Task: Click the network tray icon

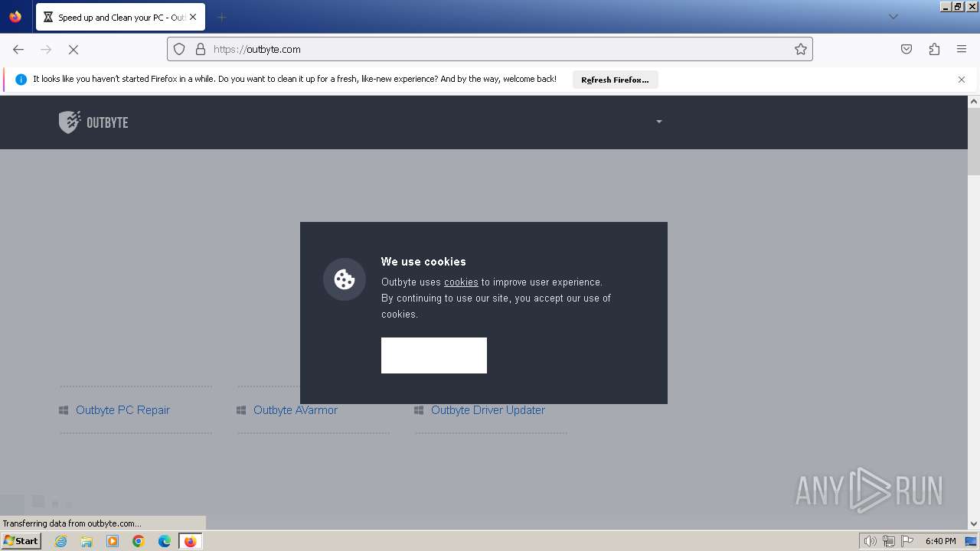Action: 889,541
